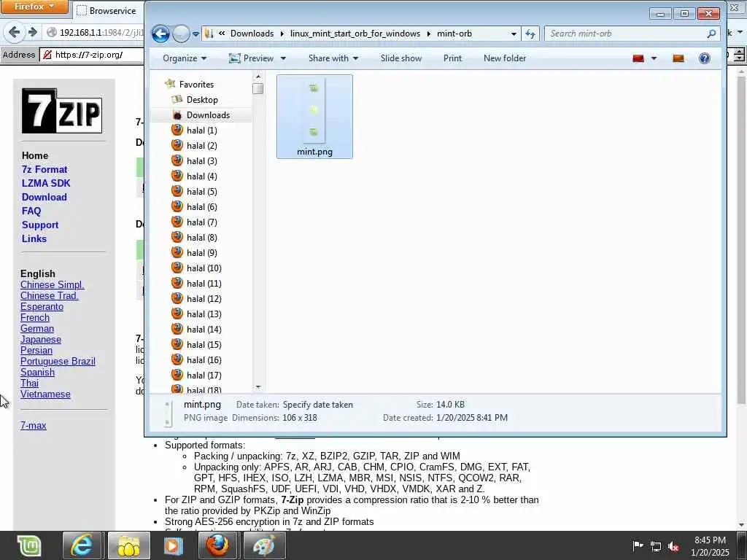Click the search magnifier icon in Explorer
This screenshot has width=747, height=560.
pos(711,34)
